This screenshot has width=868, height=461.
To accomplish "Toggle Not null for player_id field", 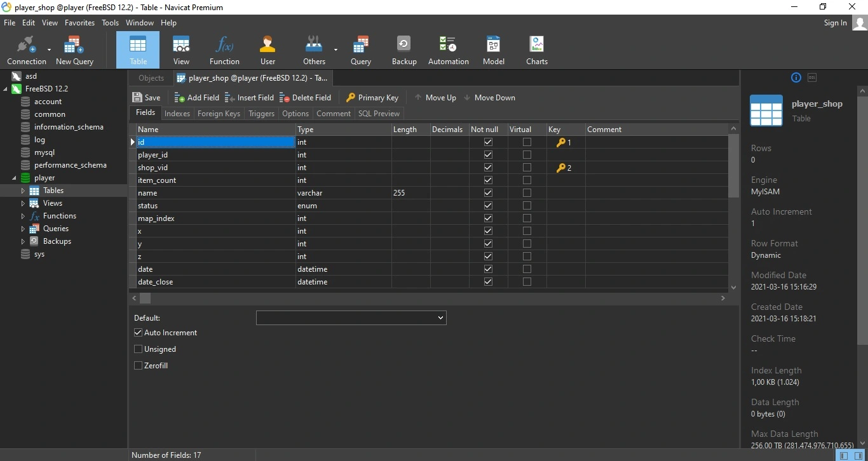I will pyautogui.click(x=488, y=155).
